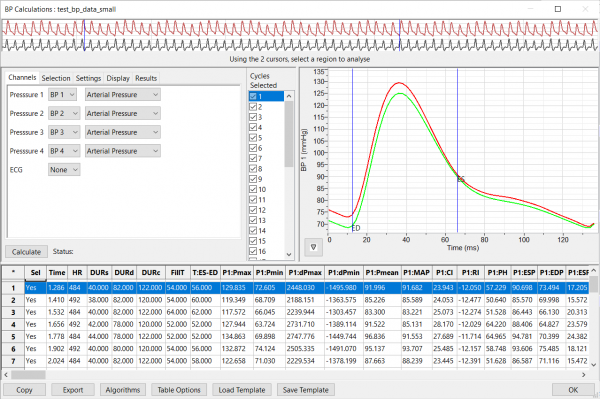The width and height of the screenshot is (600, 399).
Task: Open Pressure 3 Arterial Pressure type dropdown
Action: click(x=122, y=132)
